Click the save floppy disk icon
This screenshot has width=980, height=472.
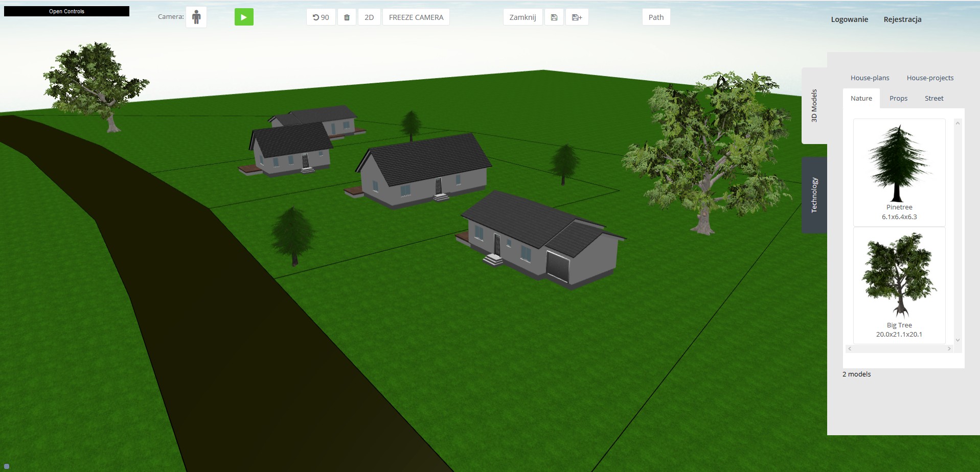(x=554, y=17)
